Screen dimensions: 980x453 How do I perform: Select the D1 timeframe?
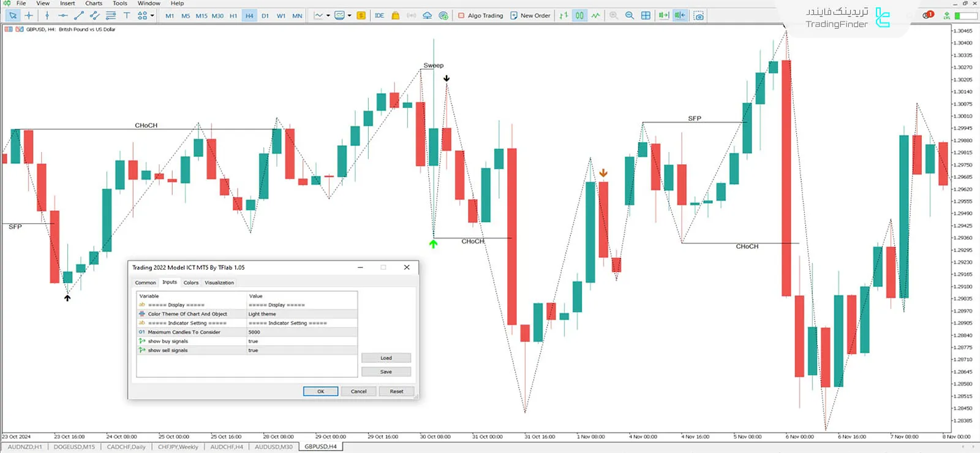pyautogui.click(x=265, y=16)
